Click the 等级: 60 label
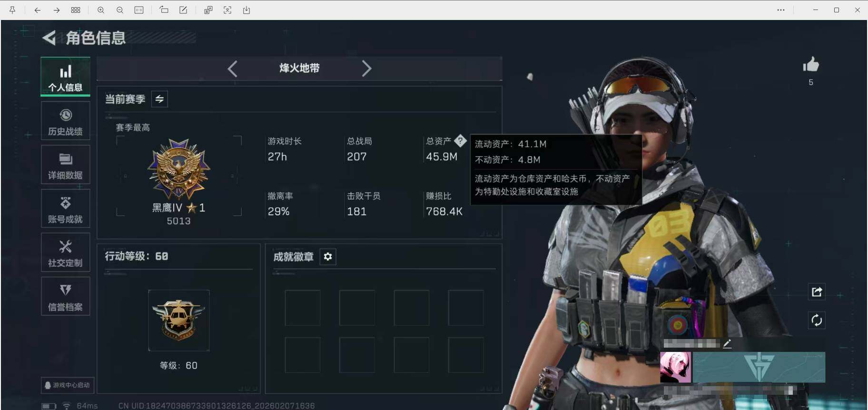 pos(178,365)
